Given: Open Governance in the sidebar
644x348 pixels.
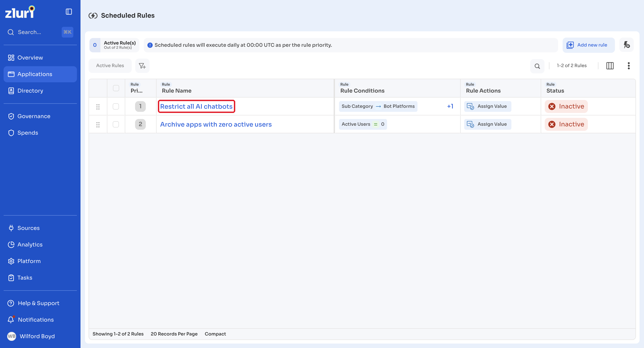Looking at the screenshot, I should [x=40, y=116].
